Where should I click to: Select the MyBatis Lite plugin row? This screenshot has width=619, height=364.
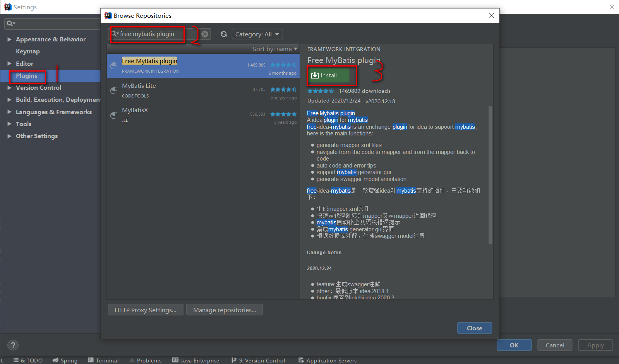pyautogui.click(x=203, y=91)
